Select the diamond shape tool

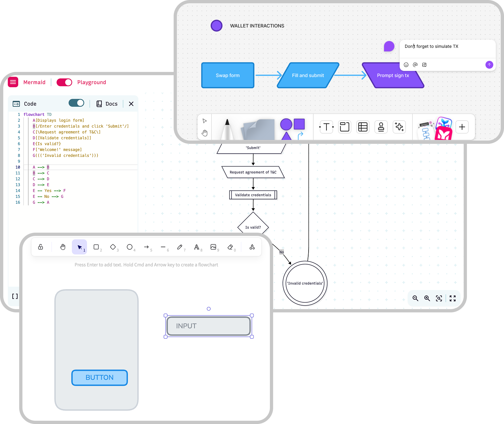pyautogui.click(x=113, y=247)
